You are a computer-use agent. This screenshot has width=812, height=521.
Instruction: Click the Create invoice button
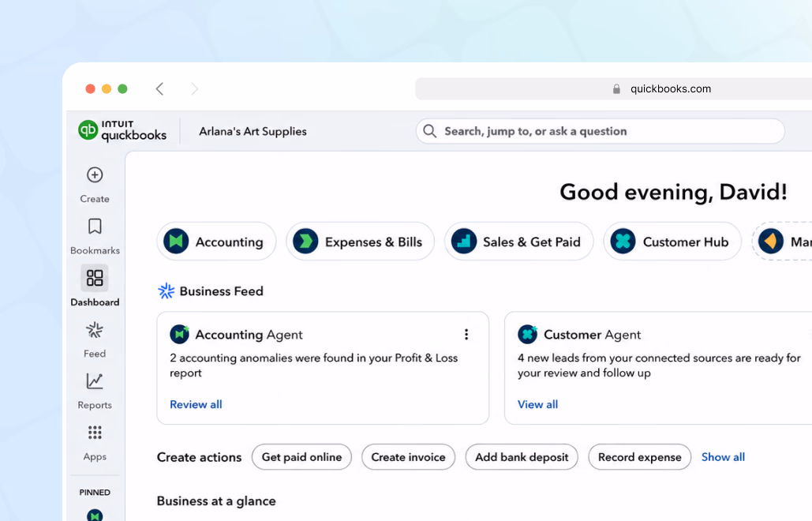(408, 457)
